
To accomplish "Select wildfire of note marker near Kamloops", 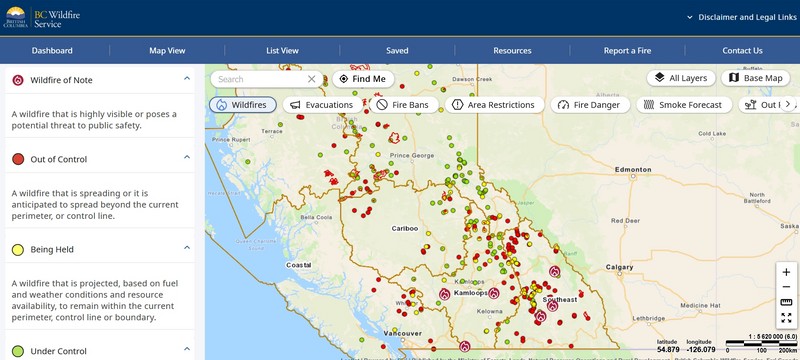I will tap(444, 294).
